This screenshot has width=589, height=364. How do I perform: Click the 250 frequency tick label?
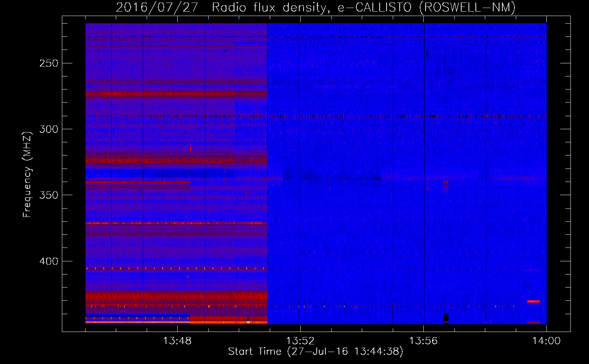pyautogui.click(x=49, y=63)
